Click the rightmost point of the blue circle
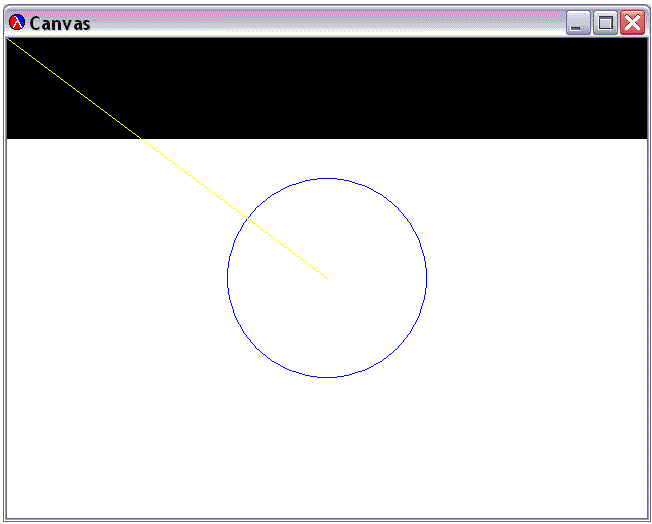This screenshot has height=524, width=652. 426,278
